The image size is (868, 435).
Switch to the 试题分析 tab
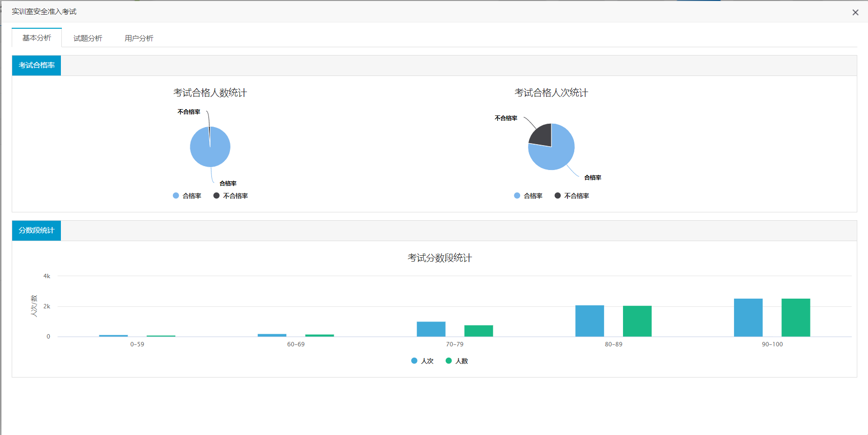[88, 38]
